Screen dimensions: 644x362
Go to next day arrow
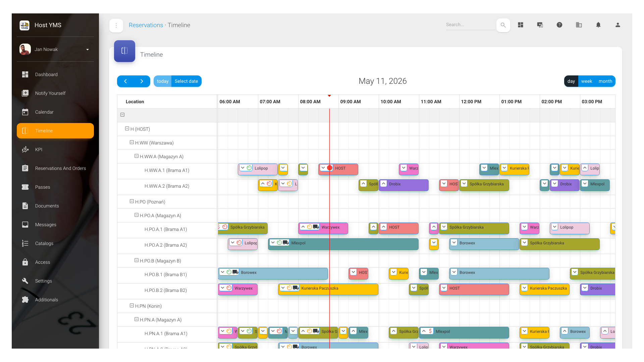142,81
